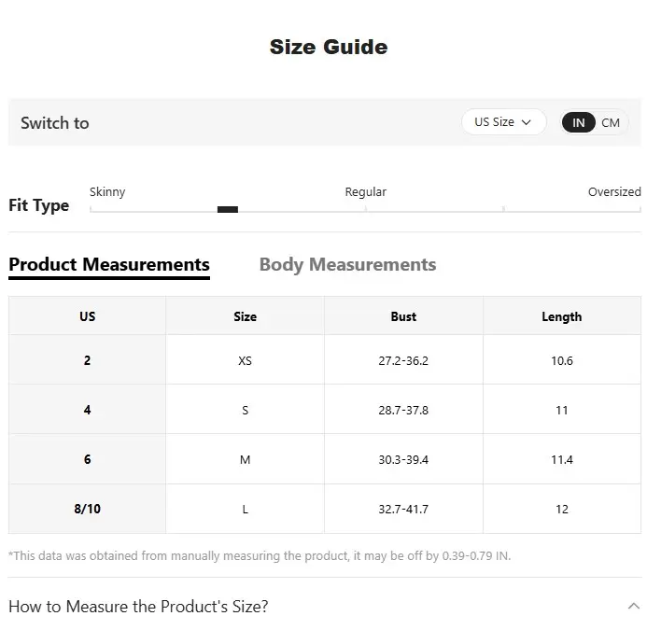
Task: Click the US Size dropdown arrow
Action: 527,122
